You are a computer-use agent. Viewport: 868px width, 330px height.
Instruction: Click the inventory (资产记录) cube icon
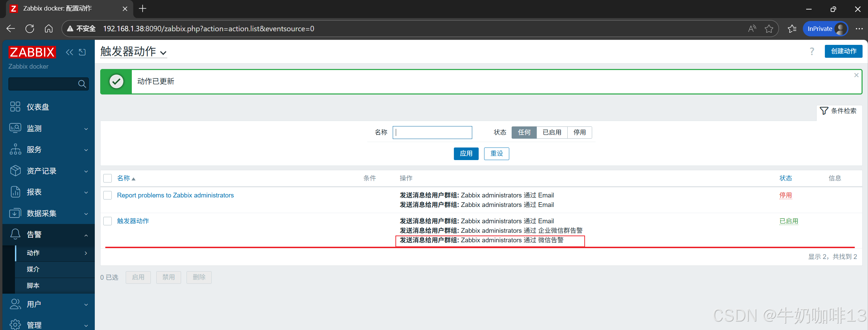tap(15, 171)
